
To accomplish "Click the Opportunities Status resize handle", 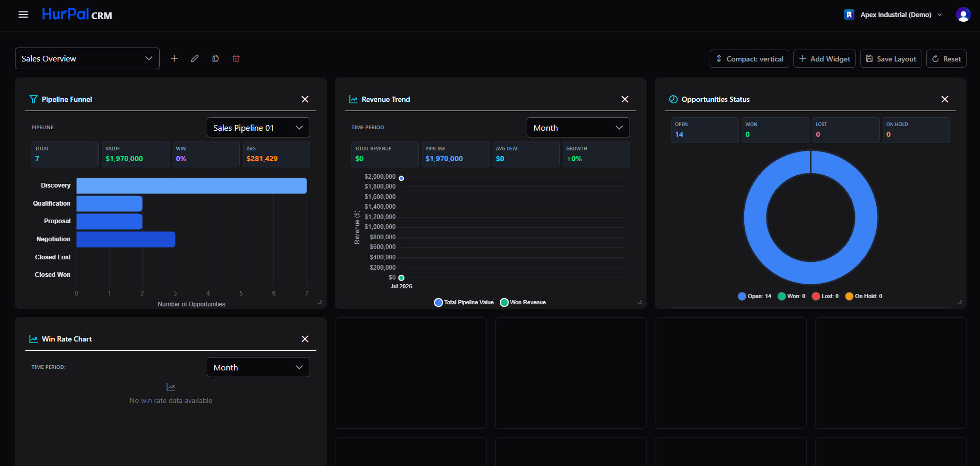I will pyautogui.click(x=960, y=302).
